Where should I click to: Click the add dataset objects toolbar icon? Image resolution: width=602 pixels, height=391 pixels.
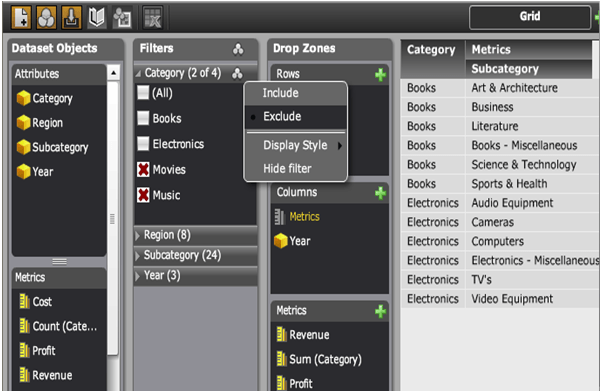point(122,18)
